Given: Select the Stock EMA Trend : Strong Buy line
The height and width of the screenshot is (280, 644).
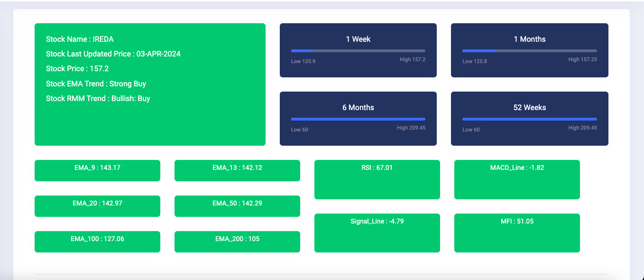Looking at the screenshot, I should (96, 84).
